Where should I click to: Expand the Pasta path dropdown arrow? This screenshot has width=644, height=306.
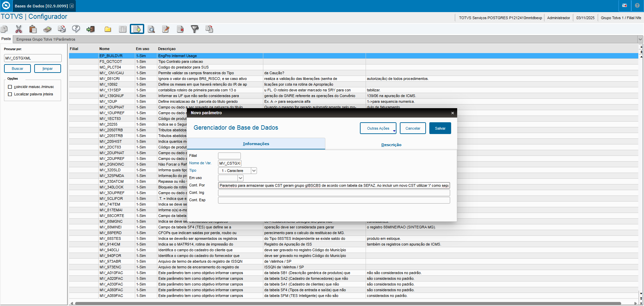[640, 39]
